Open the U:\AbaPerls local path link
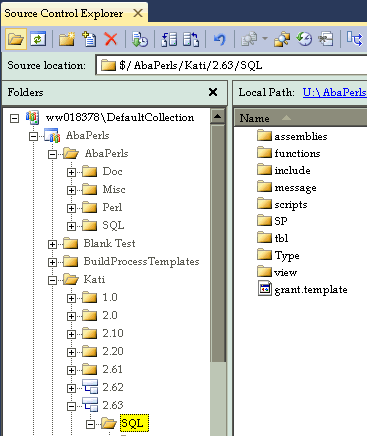 (x=335, y=92)
